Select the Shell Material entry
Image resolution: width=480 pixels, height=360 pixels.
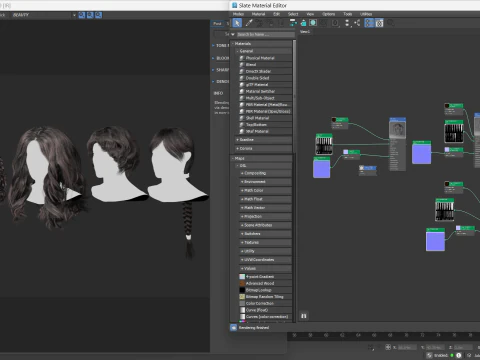pyautogui.click(x=265, y=118)
